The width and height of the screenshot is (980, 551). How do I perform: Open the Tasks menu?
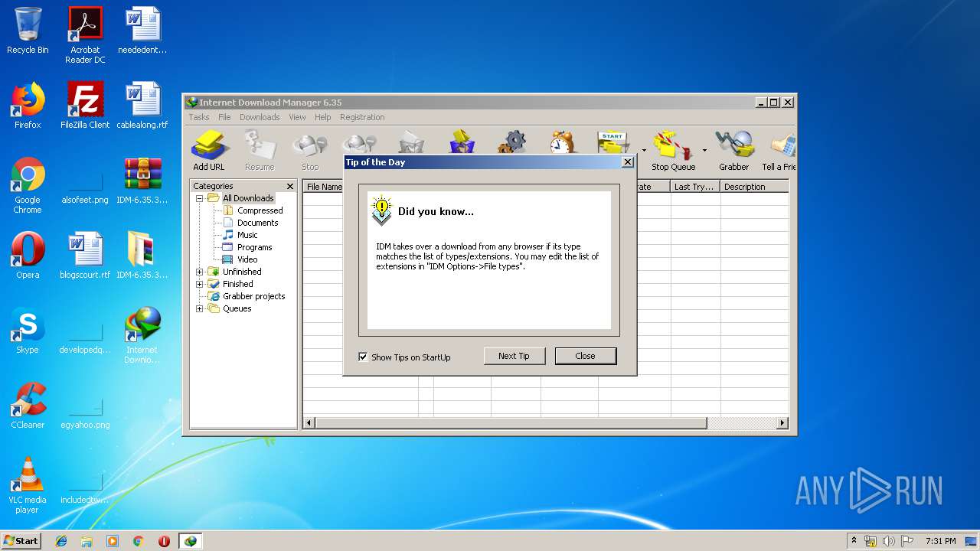(199, 117)
